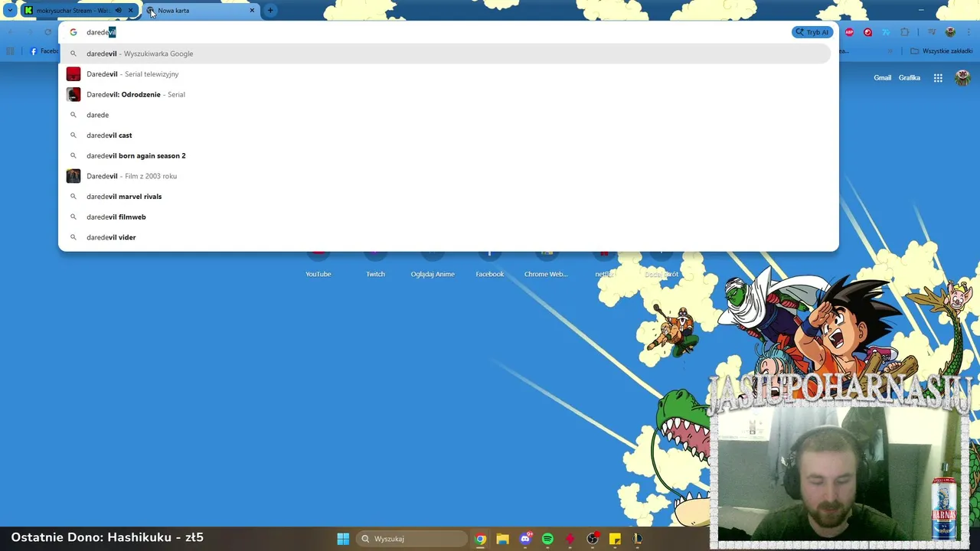Screen dimensions: 980x551
Task: Click the Windows Start button
Action: 343,539
